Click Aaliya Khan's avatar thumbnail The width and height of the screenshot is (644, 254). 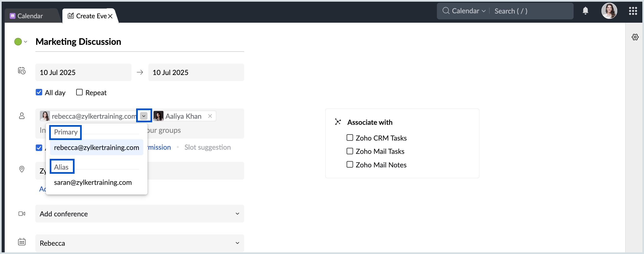(x=159, y=116)
